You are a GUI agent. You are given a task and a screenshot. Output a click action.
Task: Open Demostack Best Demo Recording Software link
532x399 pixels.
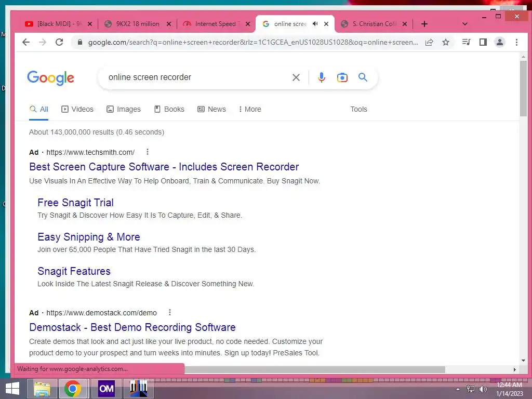click(x=132, y=327)
